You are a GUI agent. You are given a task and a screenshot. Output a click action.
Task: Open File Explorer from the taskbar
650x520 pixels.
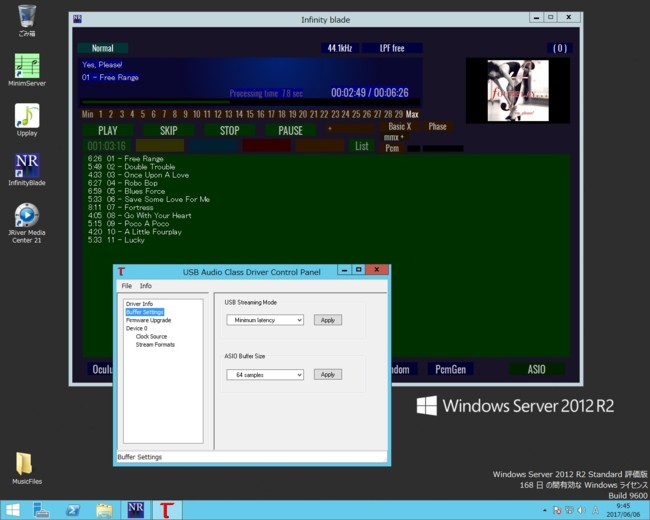pos(104,510)
